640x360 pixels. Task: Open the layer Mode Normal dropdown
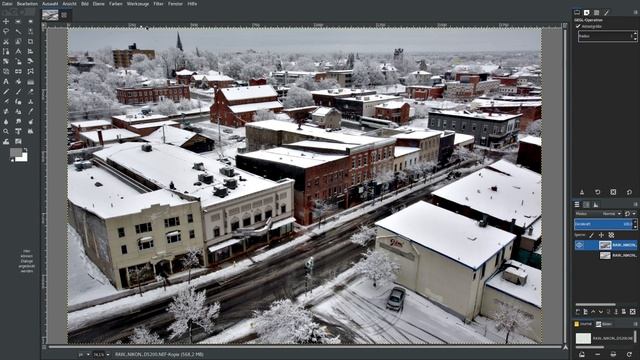point(611,213)
